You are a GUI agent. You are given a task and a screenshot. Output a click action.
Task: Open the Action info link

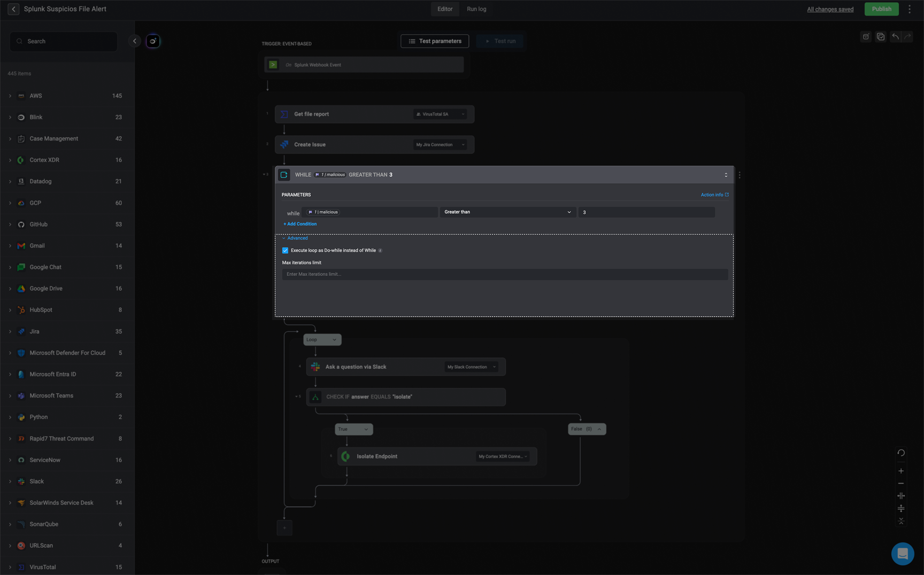(x=715, y=195)
